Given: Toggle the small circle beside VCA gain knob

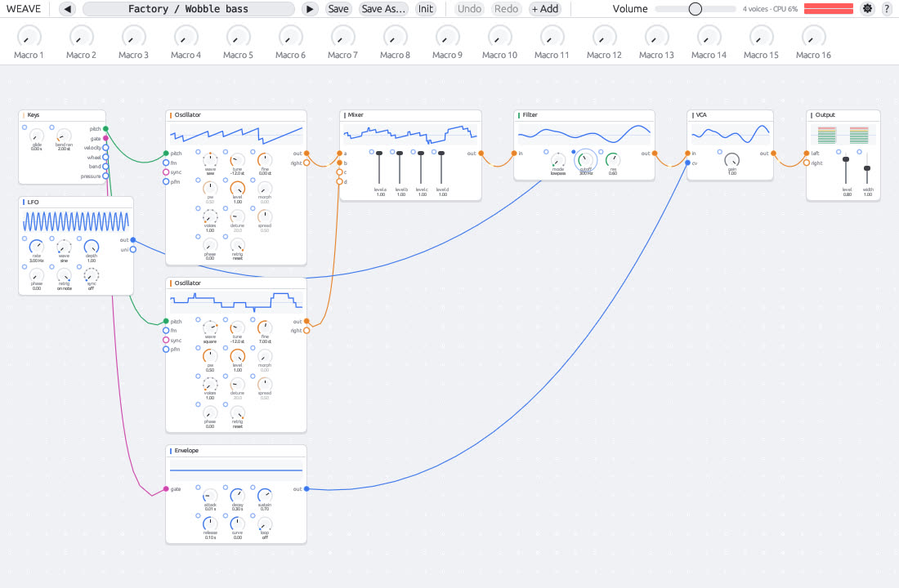Looking at the screenshot, I should pyautogui.click(x=719, y=152).
